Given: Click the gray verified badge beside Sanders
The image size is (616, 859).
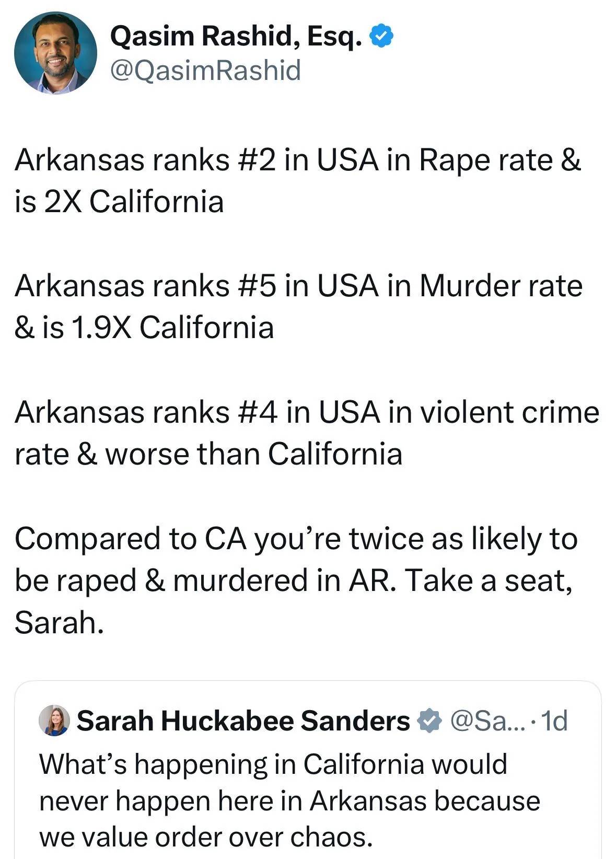Looking at the screenshot, I should [429, 721].
